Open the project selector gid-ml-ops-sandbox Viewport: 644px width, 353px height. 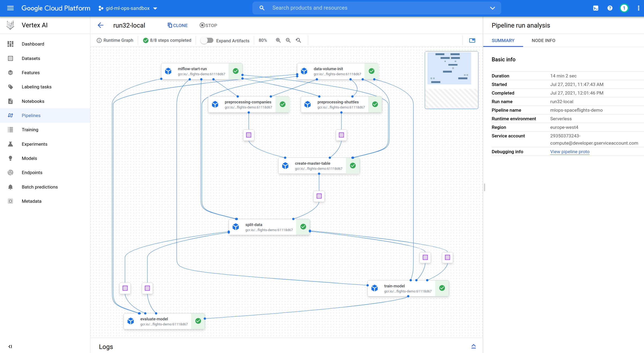pos(128,8)
